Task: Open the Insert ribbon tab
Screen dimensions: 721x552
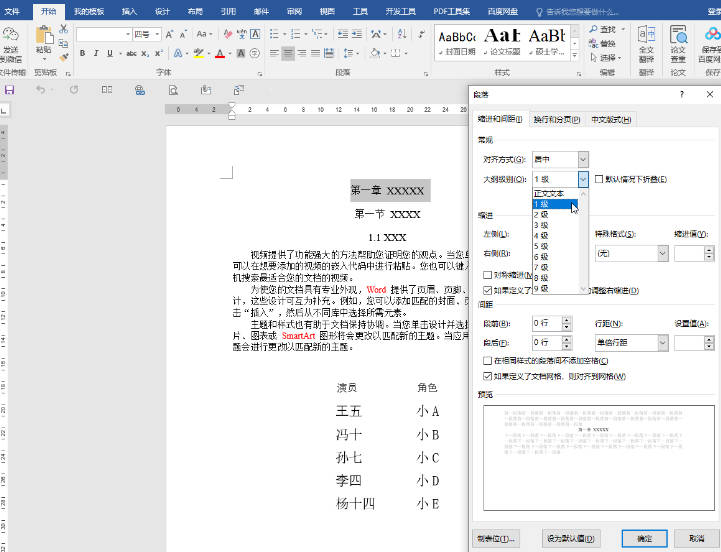Action: [129, 11]
